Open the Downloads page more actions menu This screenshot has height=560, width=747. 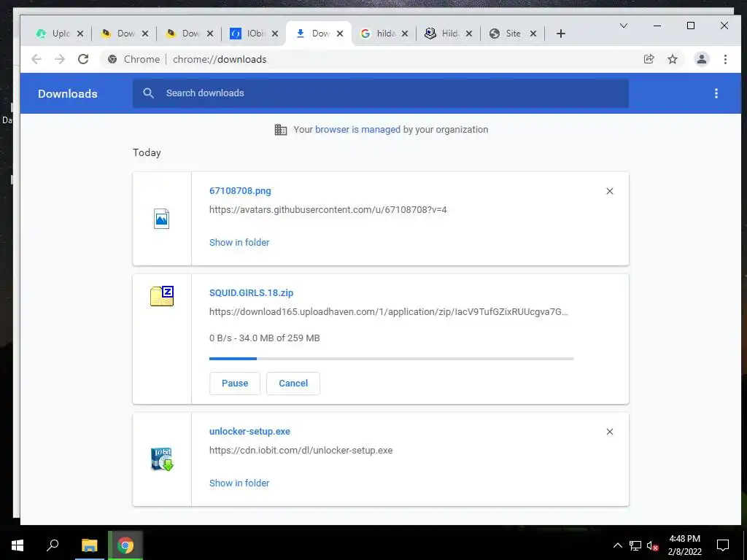pyautogui.click(x=716, y=93)
